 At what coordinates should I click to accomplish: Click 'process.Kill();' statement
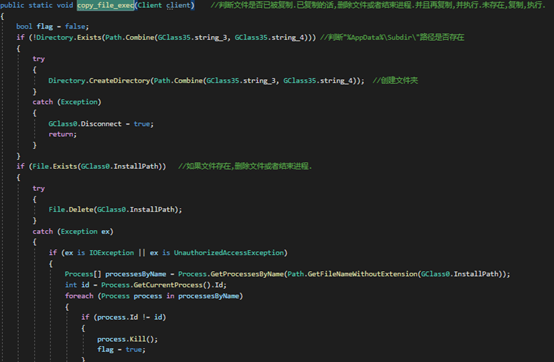[x=128, y=339]
